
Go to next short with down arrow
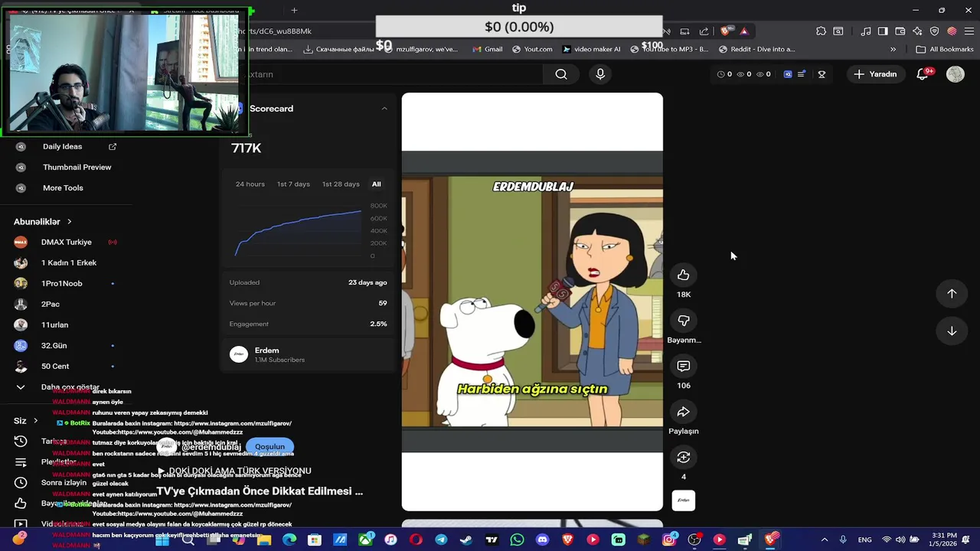[x=952, y=331]
